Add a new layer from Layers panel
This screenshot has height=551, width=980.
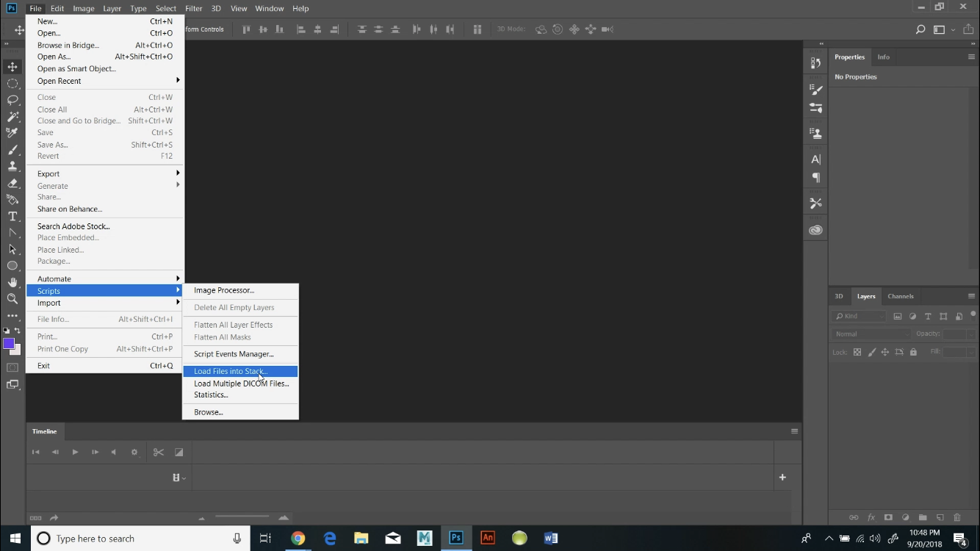click(x=940, y=518)
